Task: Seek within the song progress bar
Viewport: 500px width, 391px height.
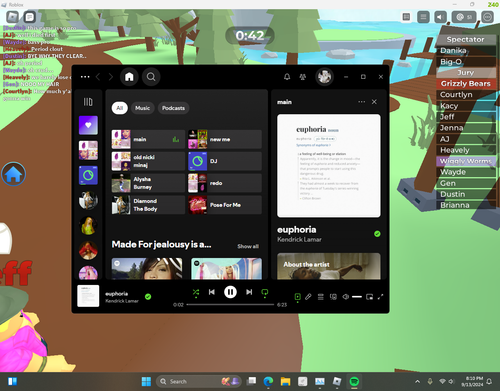Action: [230, 304]
